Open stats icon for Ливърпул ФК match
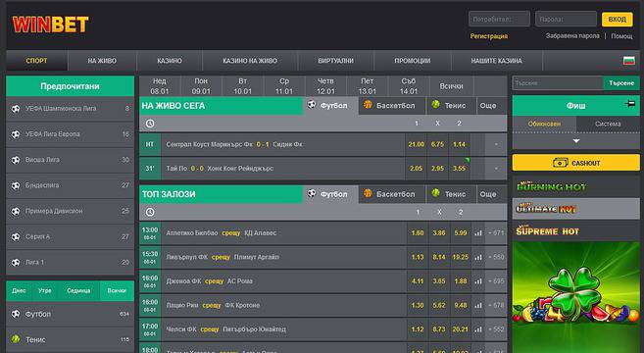This screenshot has height=353, width=644. click(x=478, y=257)
